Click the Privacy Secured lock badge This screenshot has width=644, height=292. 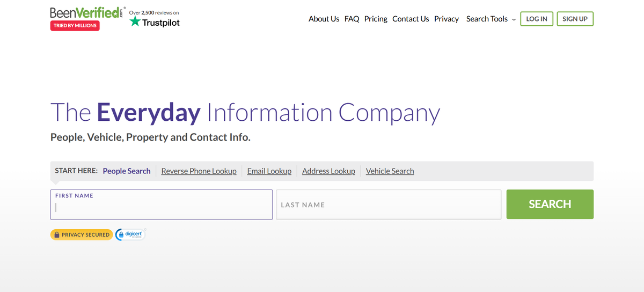(x=81, y=235)
